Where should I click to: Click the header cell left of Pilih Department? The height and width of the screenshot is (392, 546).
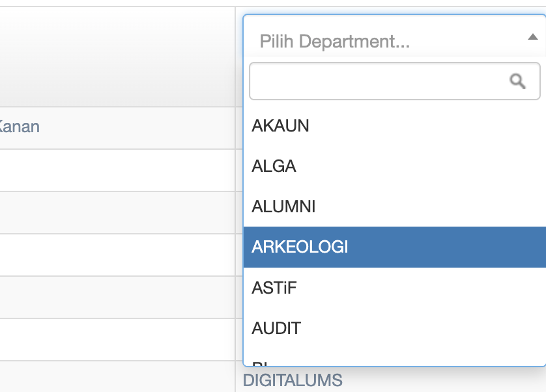click(x=117, y=57)
